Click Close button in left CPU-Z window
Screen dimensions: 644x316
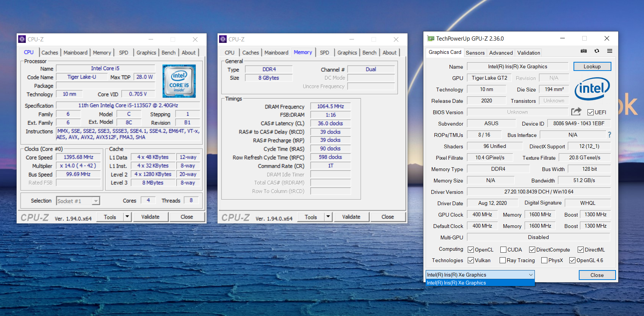[187, 217]
